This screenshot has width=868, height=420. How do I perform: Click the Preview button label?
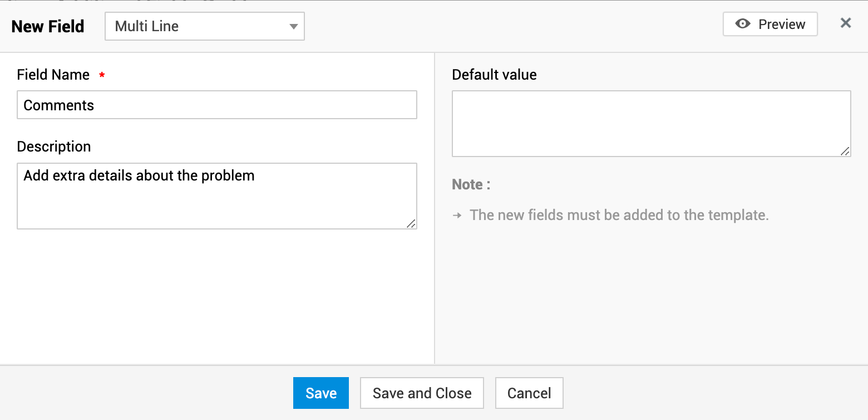coord(782,25)
